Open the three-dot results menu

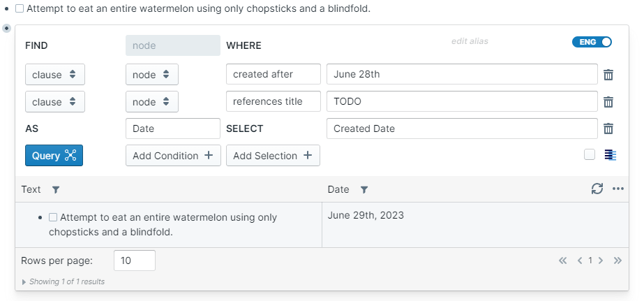tap(618, 189)
